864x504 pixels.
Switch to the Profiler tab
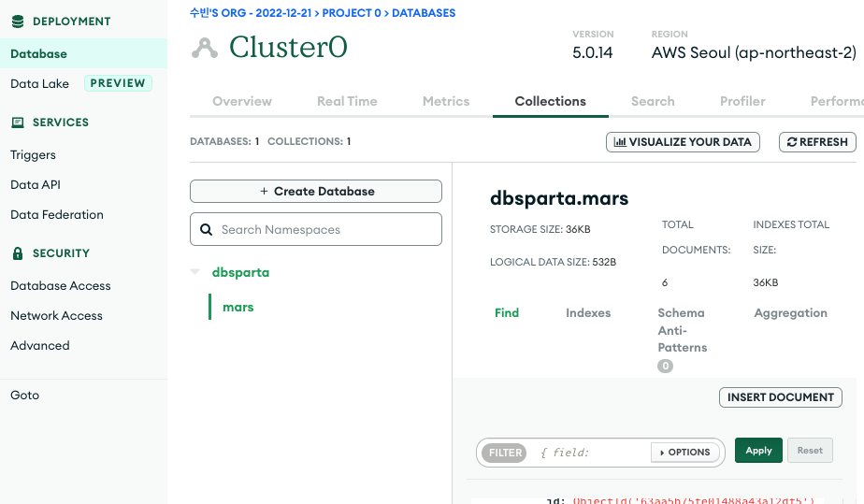tap(742, 101)
